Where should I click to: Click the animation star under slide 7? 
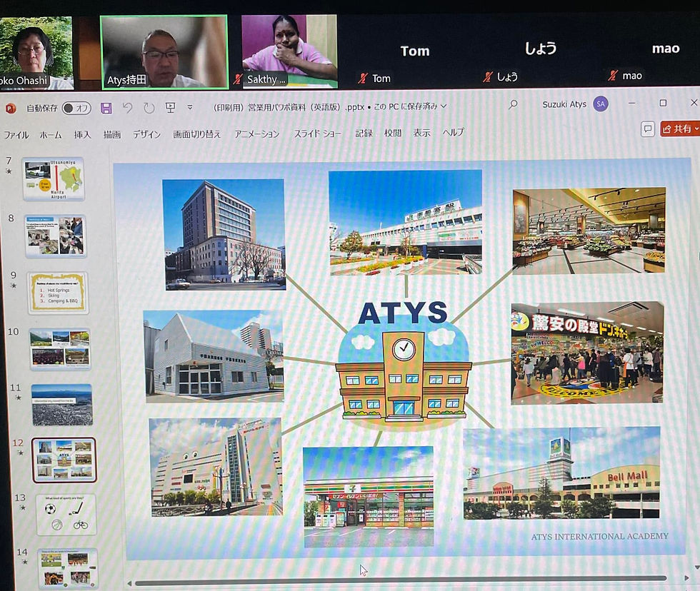9,171
